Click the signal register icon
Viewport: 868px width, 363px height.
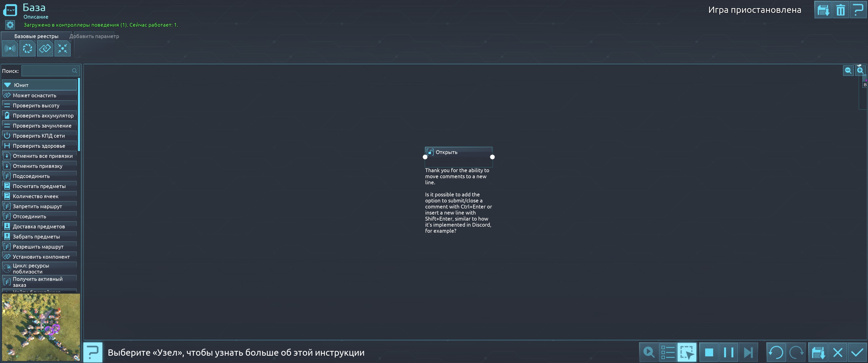(10, 48)
